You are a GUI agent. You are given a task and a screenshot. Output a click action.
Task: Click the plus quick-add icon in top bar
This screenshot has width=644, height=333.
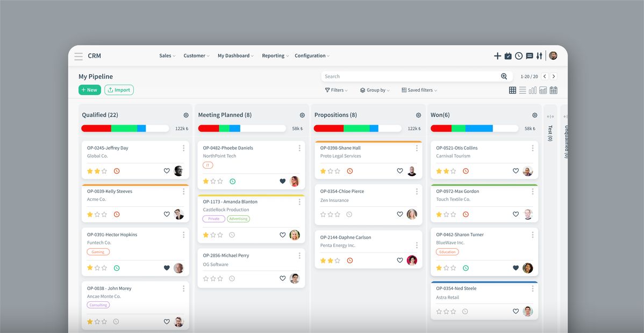tap(497, 56)
